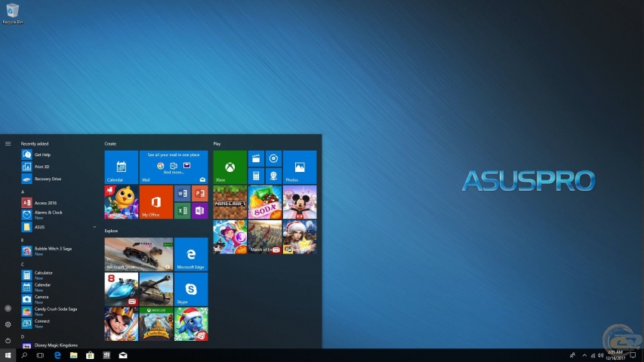The image size is (644, 362).
Task: Open the Calculator small tile in Play group
Action: pyautogui.click(x=256, y=176)
